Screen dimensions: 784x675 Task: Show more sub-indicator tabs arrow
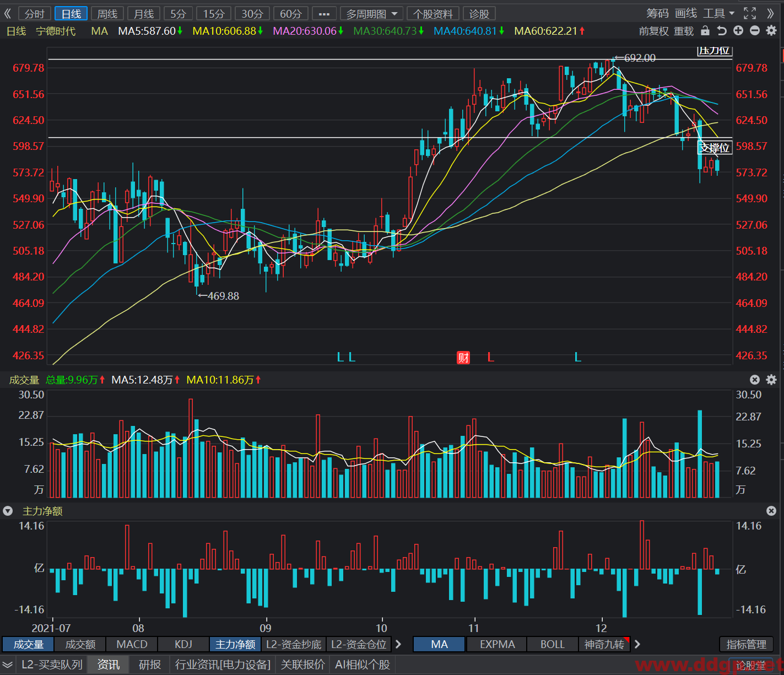tap(398, 644)
